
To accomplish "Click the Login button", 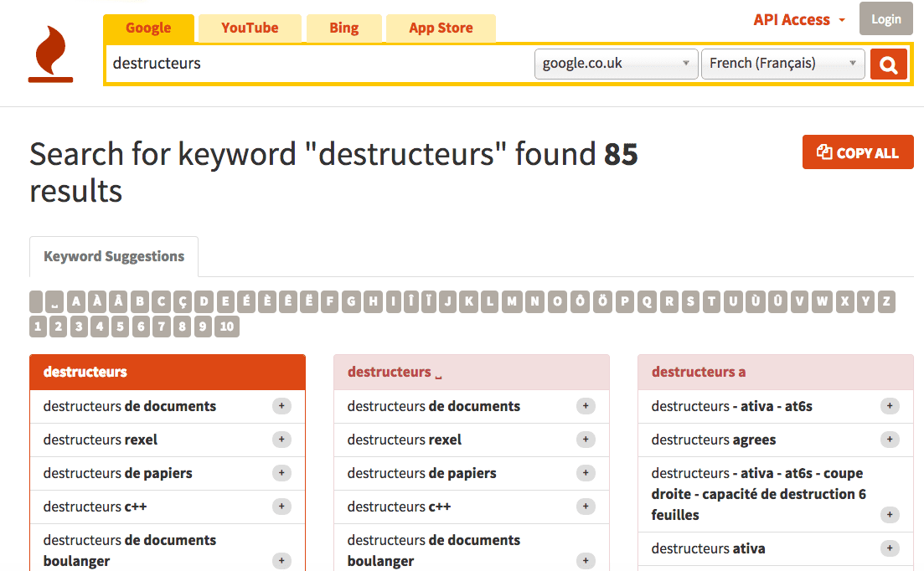I will (x=885, y=19).
